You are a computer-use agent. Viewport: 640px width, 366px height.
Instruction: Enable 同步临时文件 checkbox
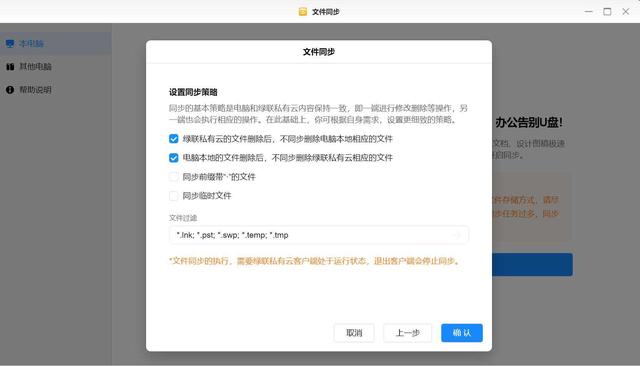pyautogui.click(x=173, y=196)
